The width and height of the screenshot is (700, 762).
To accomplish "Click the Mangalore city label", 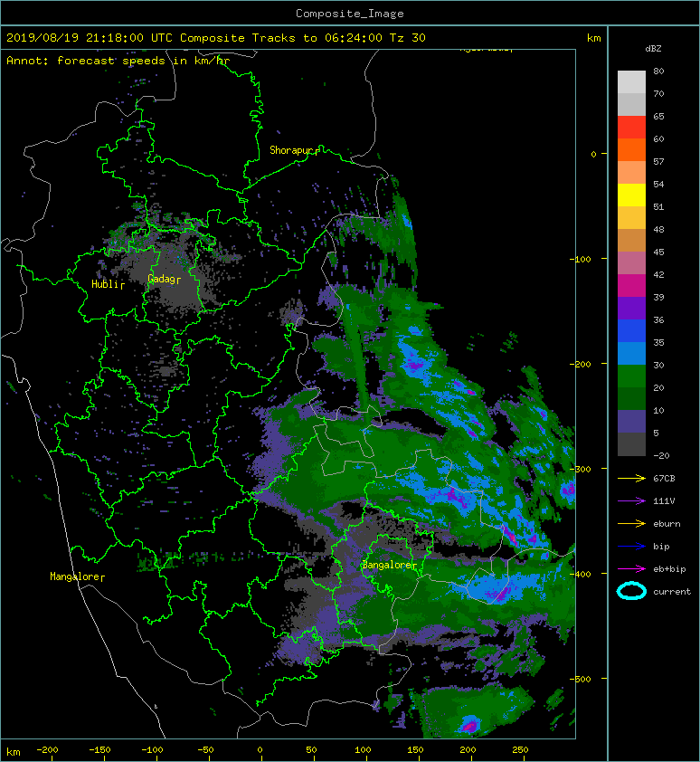I will (x=75, y=576).
